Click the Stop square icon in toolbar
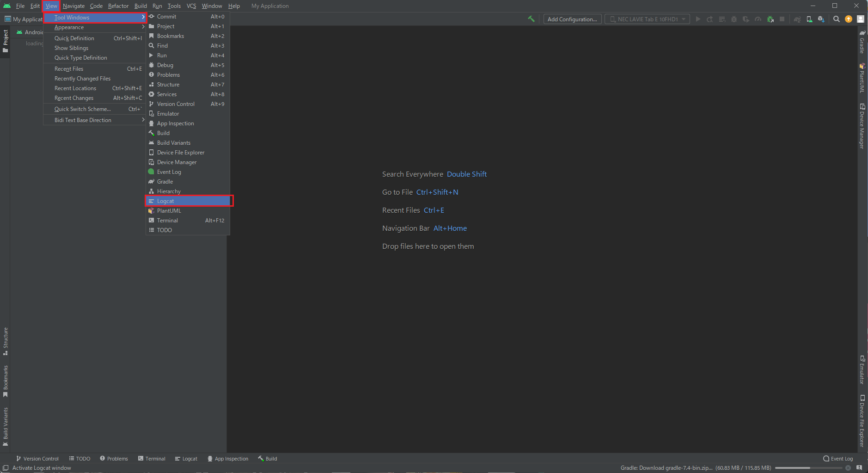Viewport: 868px width, 473px height. (782, 19)
